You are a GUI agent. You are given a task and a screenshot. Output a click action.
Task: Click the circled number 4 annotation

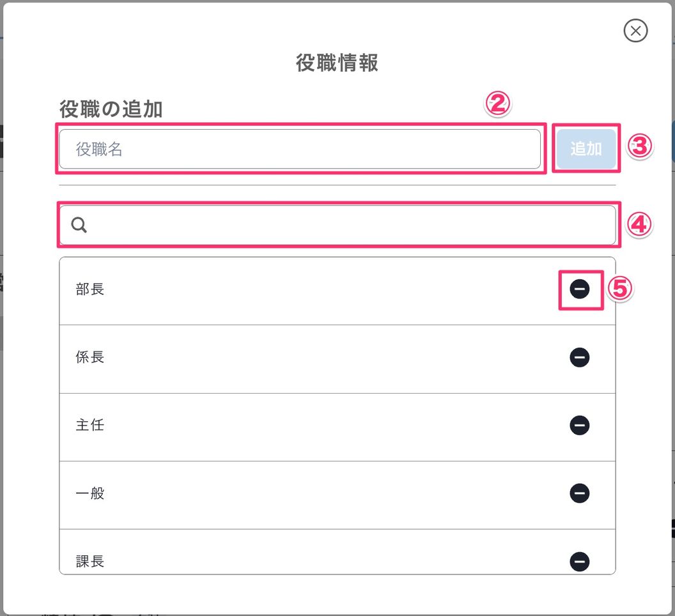639,225
